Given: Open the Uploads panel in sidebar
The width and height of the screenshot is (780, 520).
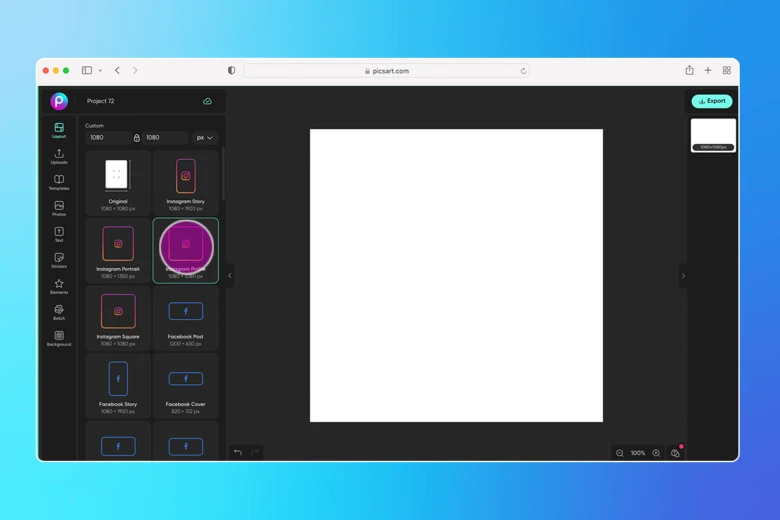Looking at the screenshot, I should pyautogui.click(x=59, y=156).
